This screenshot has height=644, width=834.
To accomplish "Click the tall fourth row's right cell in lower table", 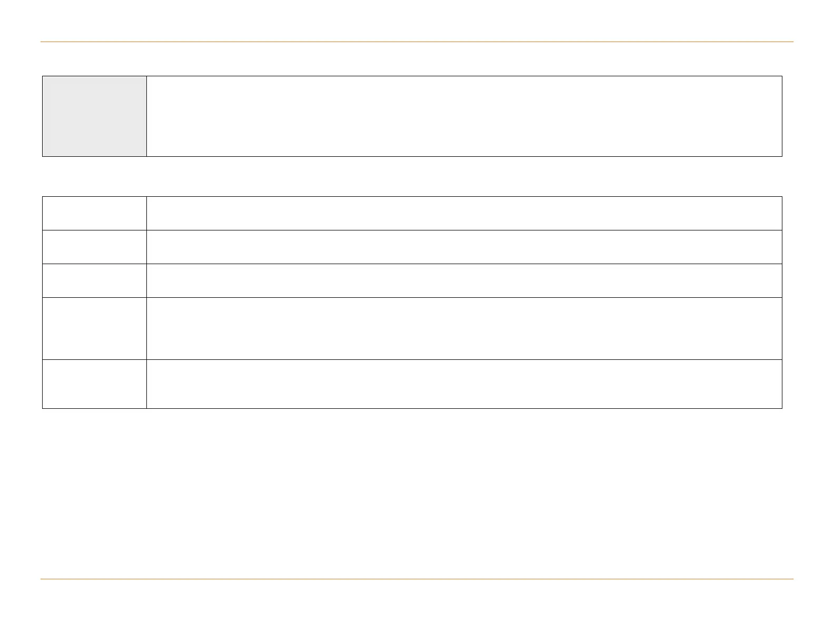I will point(464,328).
